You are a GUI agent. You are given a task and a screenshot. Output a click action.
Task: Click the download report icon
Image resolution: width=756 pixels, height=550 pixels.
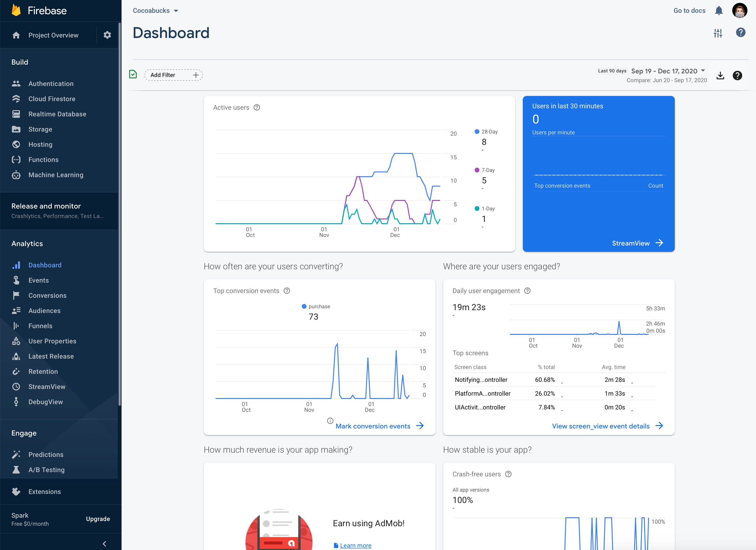pyautogui.click(x=720, y=75)
